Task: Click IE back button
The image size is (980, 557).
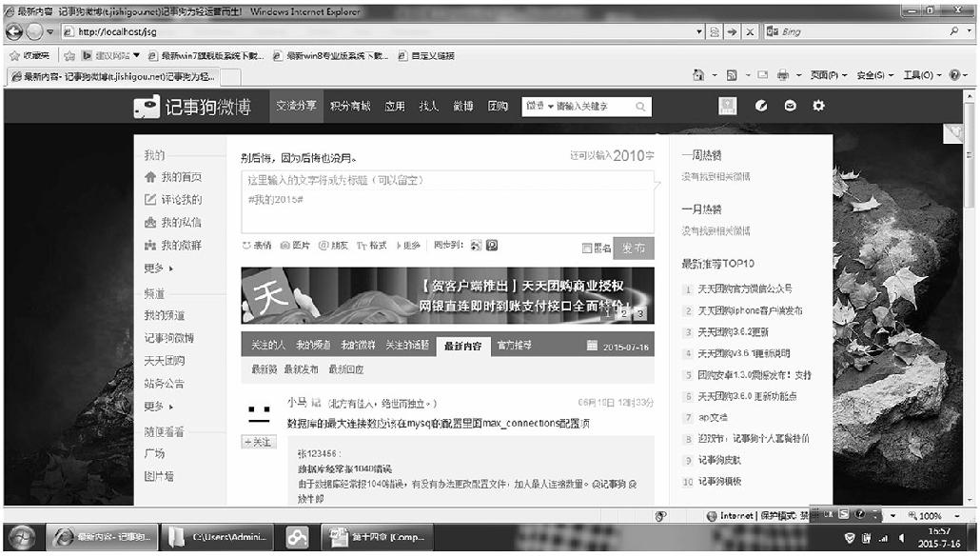Action: pyautogui.click(x=13, y=31)
